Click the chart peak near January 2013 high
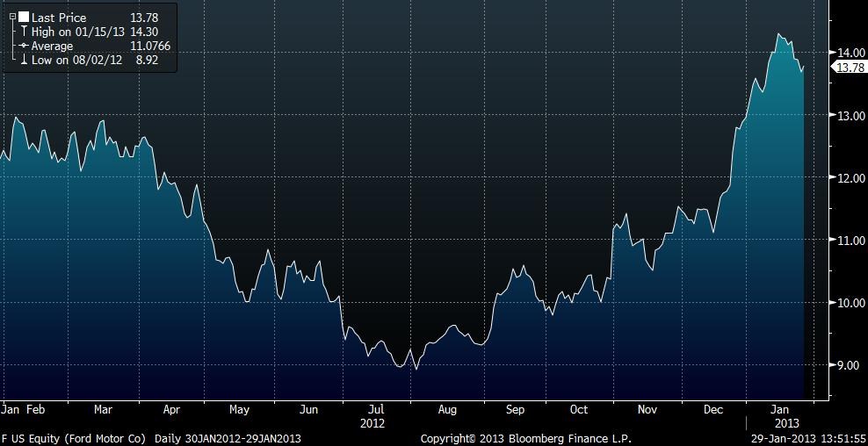This screenshot has height=446, width=868. click(778, 34)
